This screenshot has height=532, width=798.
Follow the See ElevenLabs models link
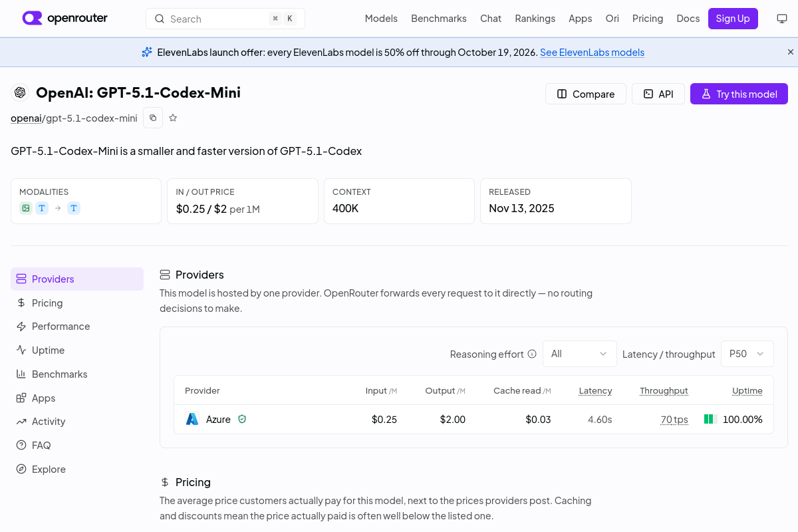[592, 52]
